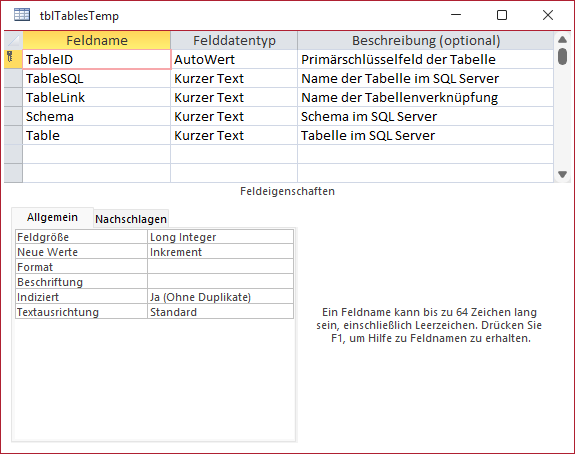Open the Kurzer Text data type for Schema
Viewport: 575px width, 454px height.
click(x=234, y=117)
